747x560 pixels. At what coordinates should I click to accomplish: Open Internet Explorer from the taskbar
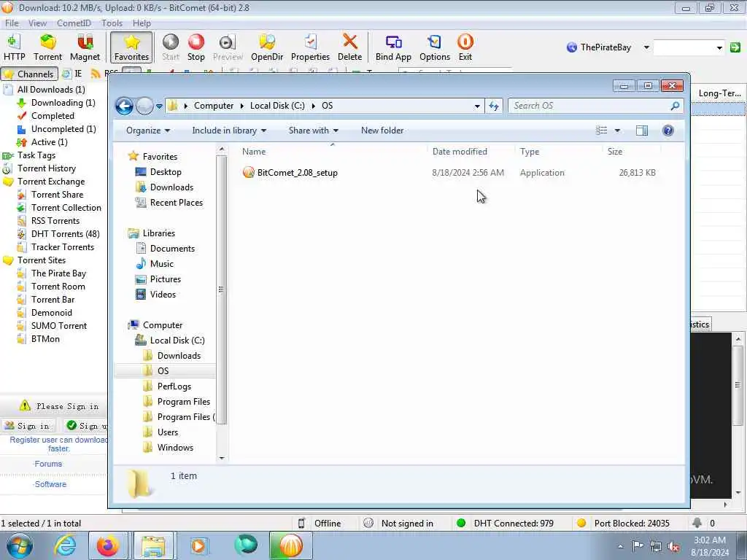point(64,545)
